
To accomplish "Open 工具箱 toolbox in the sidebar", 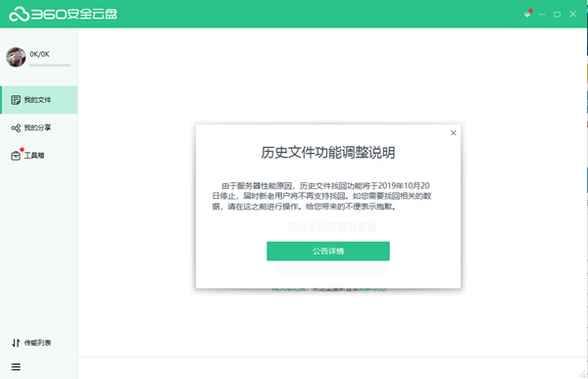I will coord(39,155).
